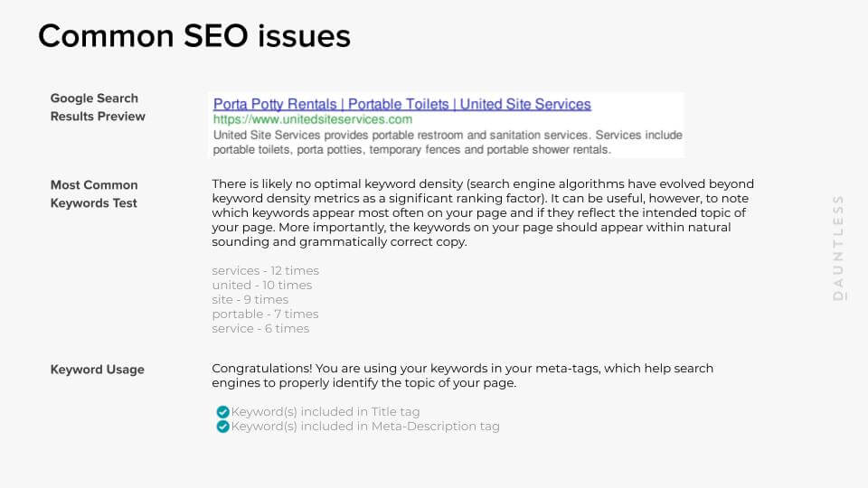This screenshot has height=488, width=868.
Task: Pick the 'portable - 7 times' keyword line
Action: coord(265,314)
